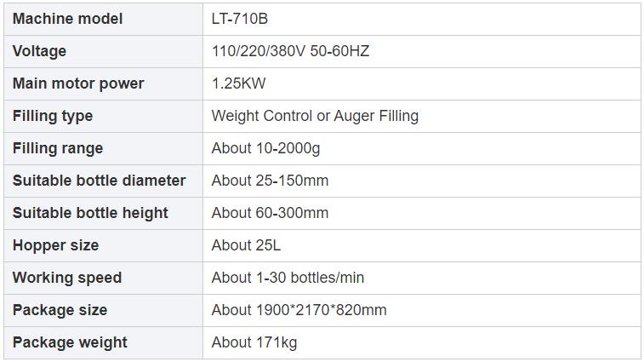
Task: Click the Filling type label
Action: click(x=53, y=116)
